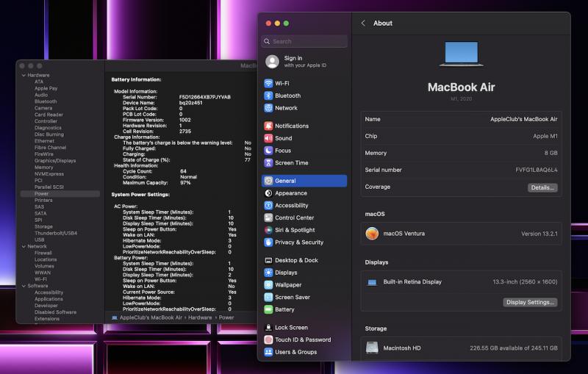The width and height of the screenshot is (588, 374).
Task: Click Built-in Retina Display icon
Action: (x=372, y=282)
